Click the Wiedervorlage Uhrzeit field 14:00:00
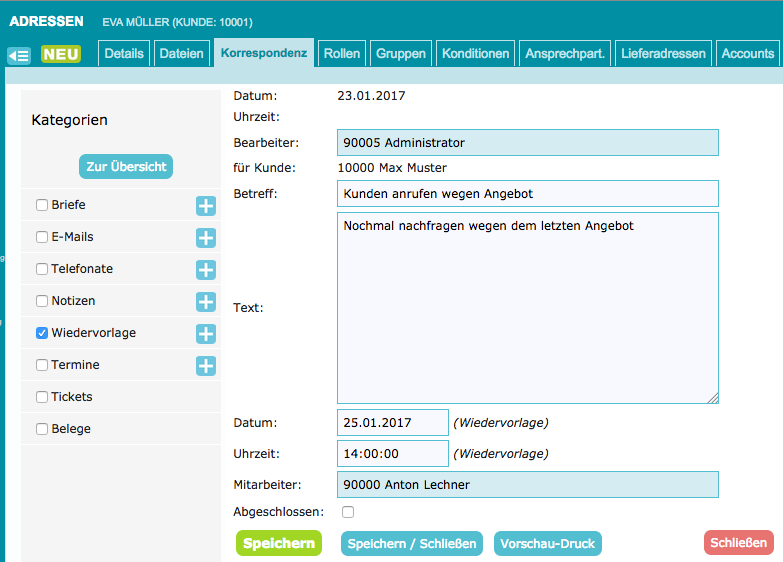783x562 pixels. point(393,454)
